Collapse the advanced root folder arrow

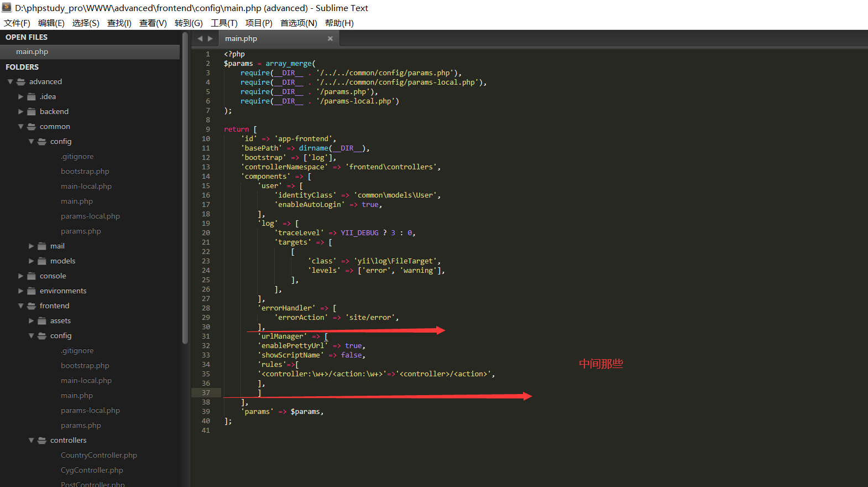10,81
